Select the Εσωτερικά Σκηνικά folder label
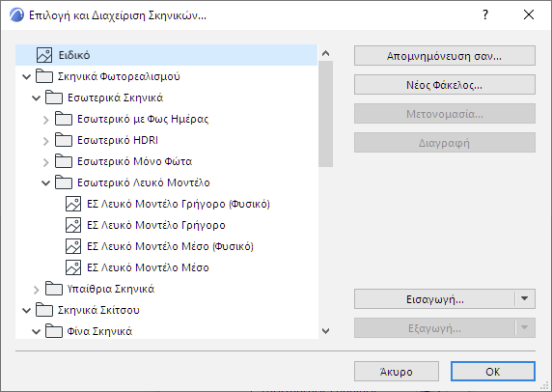The image size is (552, 392). click(x=115, y=98)
